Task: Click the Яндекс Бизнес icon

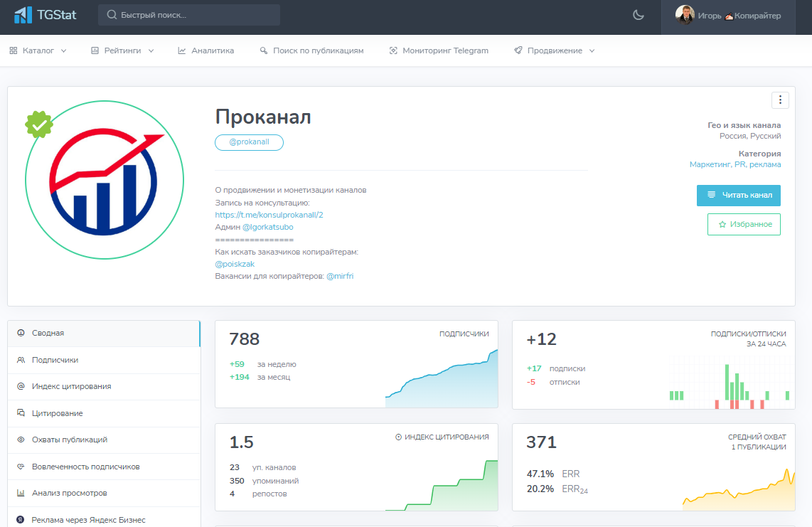Action: coord(20,519)
